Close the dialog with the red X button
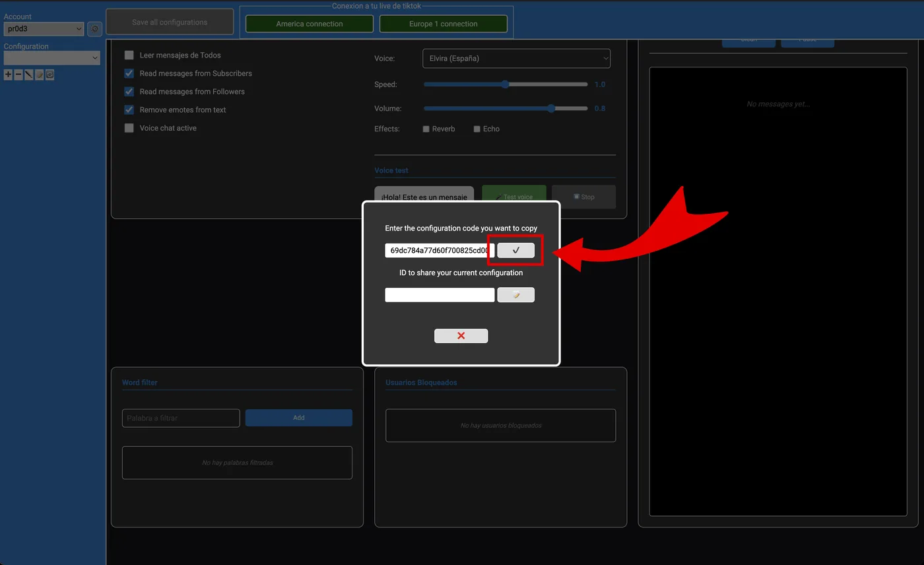Screen dimensions: 924x565 click(x=461, y=336)
